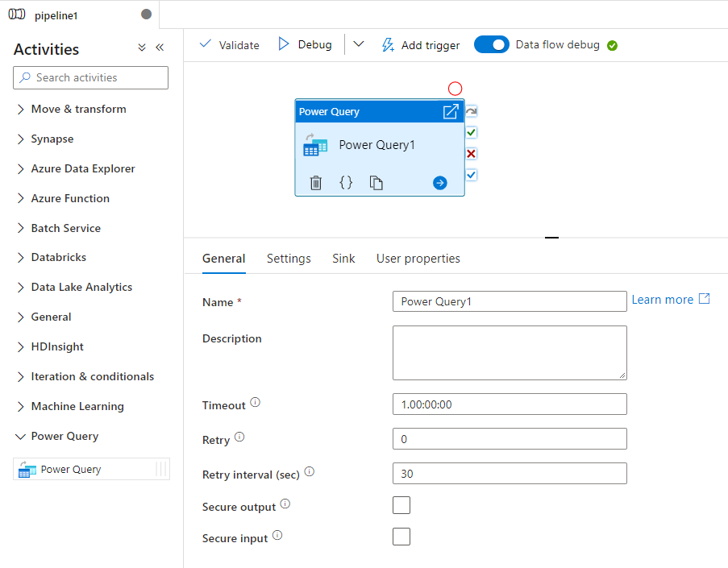Click the Search activities field
This screenshot has width=728, height=568.
[91, 78]
